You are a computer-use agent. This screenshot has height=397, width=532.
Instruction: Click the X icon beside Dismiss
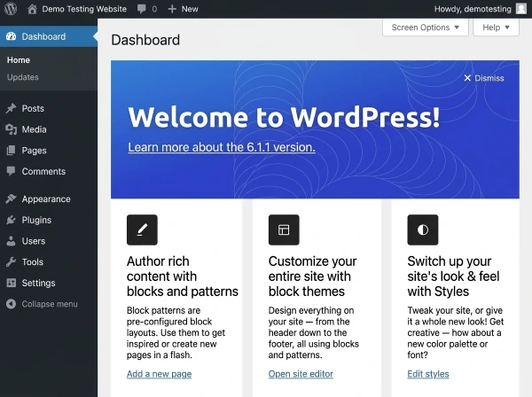[467, 78]
